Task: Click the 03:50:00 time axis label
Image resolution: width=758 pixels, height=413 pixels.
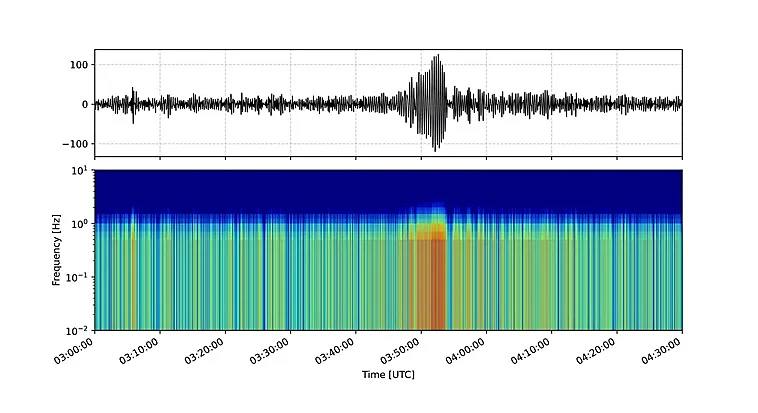Action: [400, 351]
